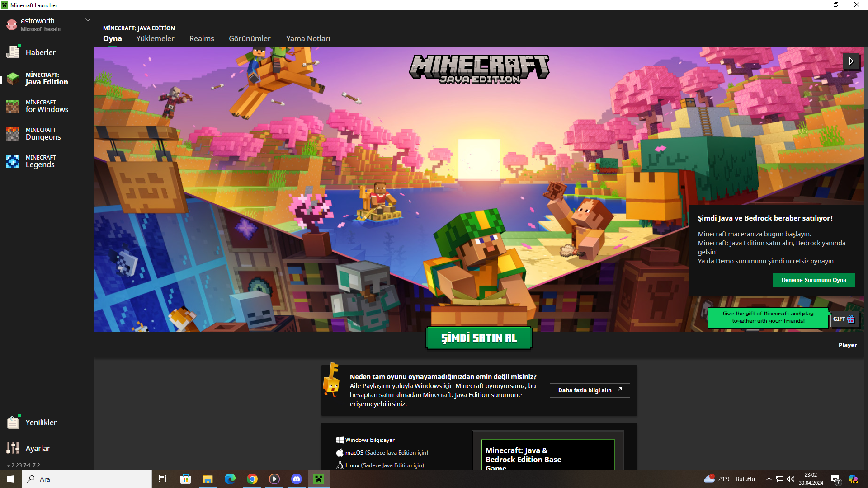
Task: Click Deneme Sürümünü Oyna button
Action: point(813,280)
